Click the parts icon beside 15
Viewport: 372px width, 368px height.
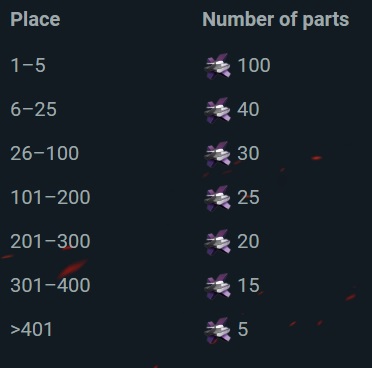(x=217, y=286)
